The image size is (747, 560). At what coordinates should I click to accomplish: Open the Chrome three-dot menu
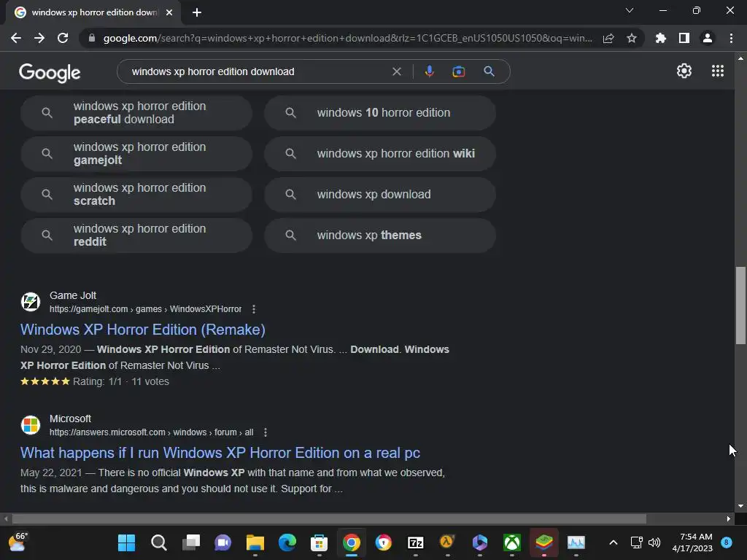click(x=731, y=38)
